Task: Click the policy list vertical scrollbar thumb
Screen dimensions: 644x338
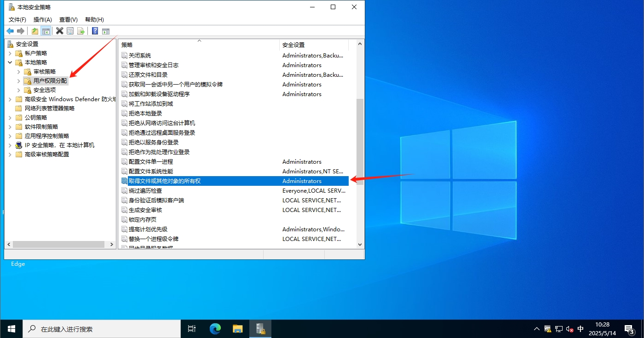Action: (360, 142)
